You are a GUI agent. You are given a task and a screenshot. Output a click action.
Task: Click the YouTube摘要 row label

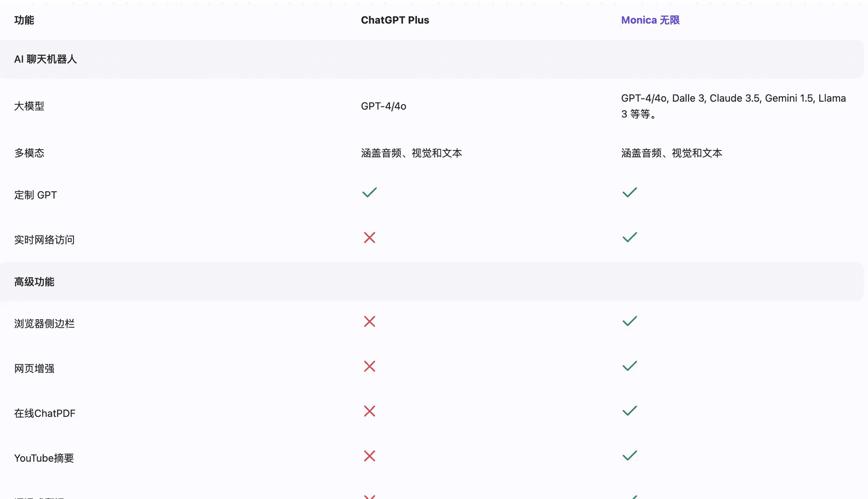pos(44,458)
